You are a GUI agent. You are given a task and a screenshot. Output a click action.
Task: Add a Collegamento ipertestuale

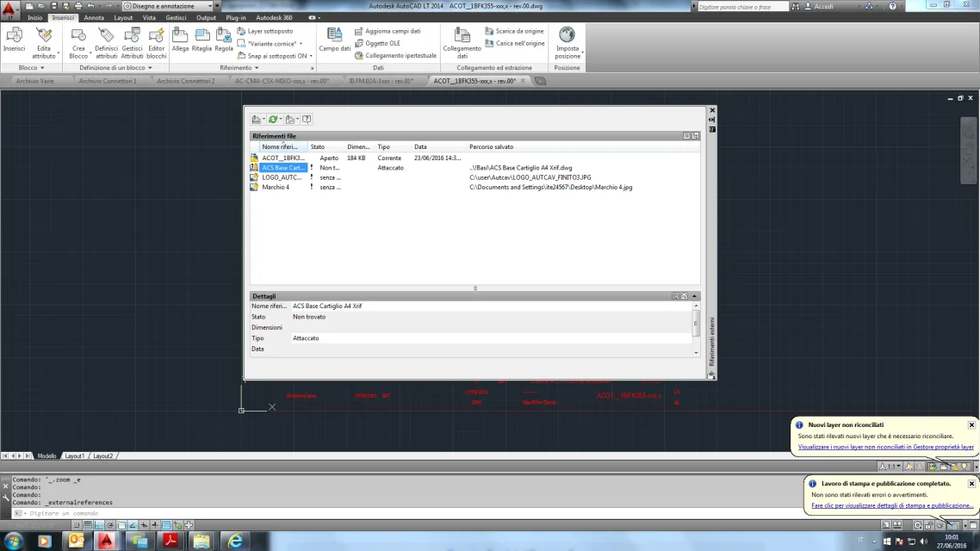tap(395, 56)
